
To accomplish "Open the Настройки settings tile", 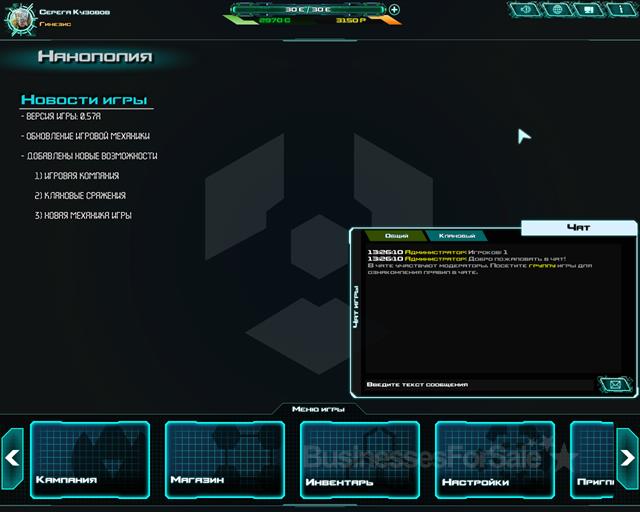I will 495,459.
